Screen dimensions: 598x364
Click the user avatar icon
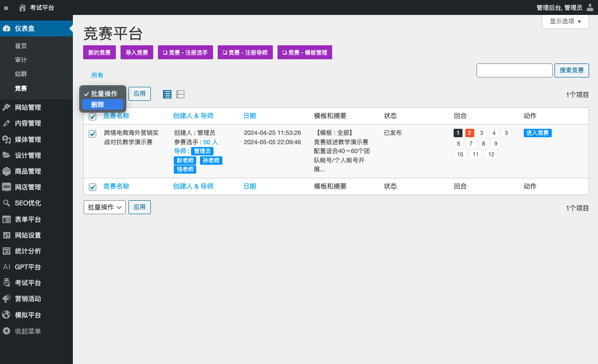[590, 7]
